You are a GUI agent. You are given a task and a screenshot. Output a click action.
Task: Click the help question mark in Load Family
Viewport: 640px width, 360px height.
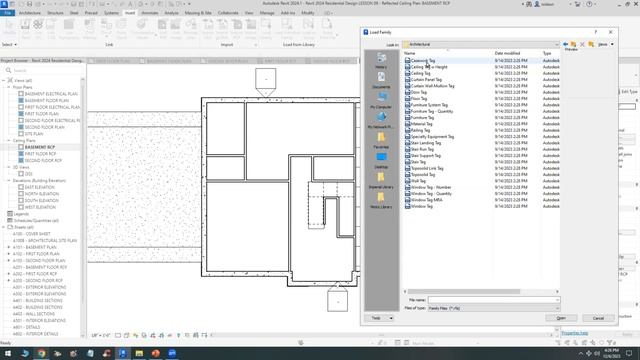(596, 32)
